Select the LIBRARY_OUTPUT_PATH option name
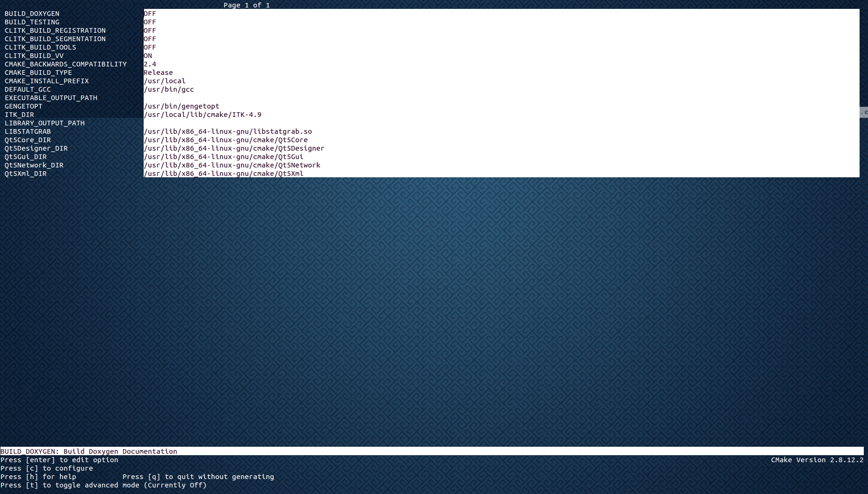This screenshot has height=494, width=868. pos(44,123)
